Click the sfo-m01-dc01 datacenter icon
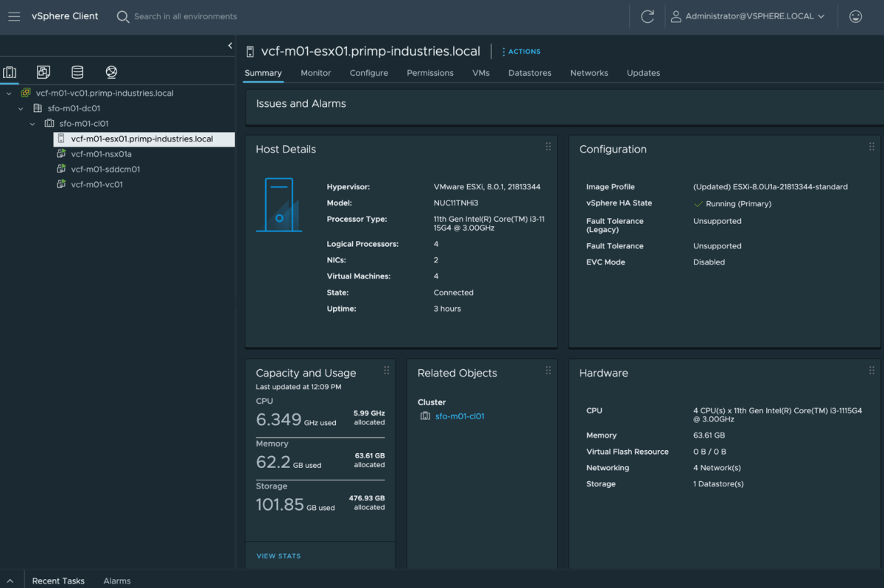 point(38,108)
